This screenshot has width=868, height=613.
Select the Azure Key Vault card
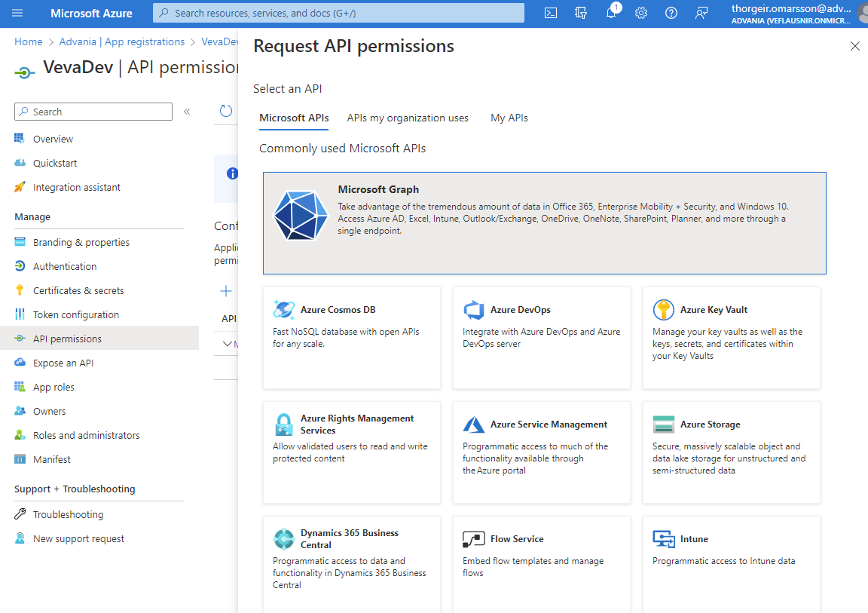click(732, 338)
